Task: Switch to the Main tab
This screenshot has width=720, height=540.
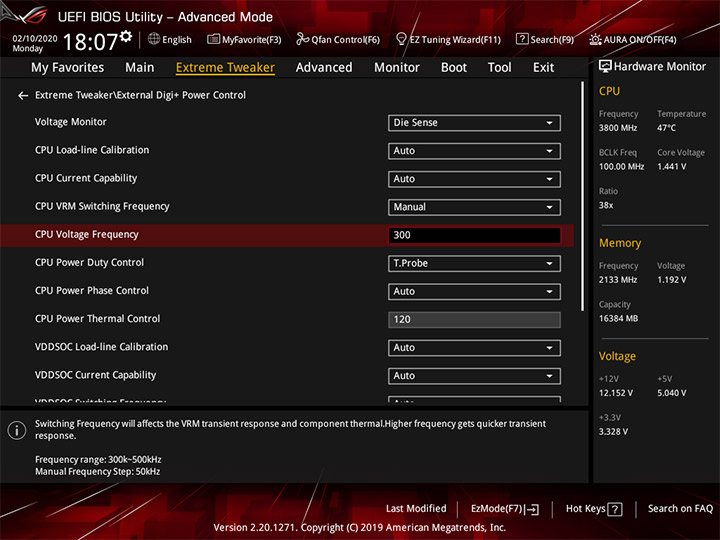Action: (140, 68)
